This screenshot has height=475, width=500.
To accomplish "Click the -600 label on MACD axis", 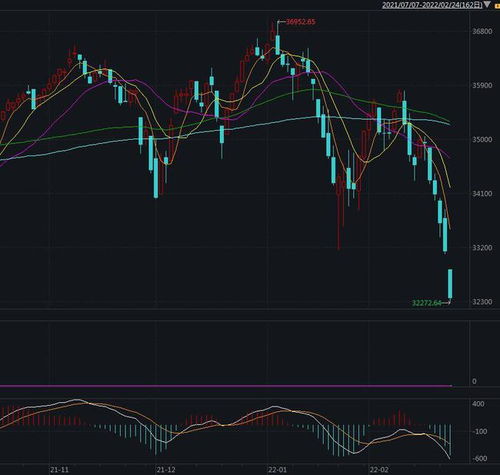I will pyautogui.click(x=480, y=459).
